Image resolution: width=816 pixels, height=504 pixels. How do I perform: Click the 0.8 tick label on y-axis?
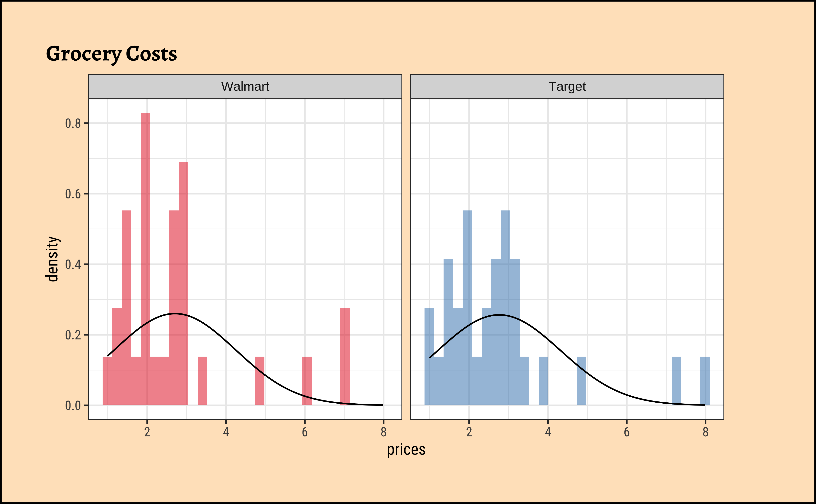click(73, 124)
